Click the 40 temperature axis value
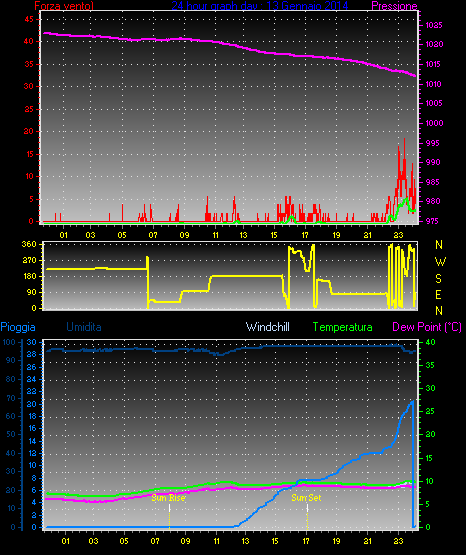Image resolution: width=466 pixels, height=555 pixels. pos(430,342)
